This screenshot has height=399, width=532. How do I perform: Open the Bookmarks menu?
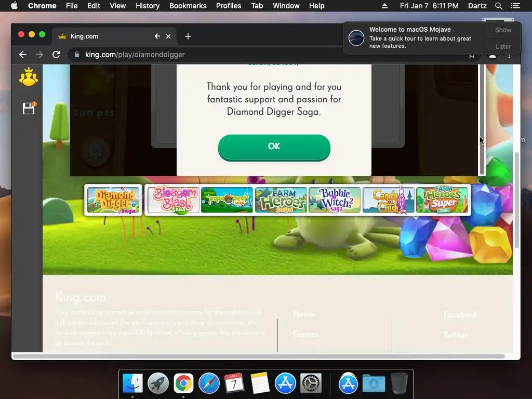[188, 6]
